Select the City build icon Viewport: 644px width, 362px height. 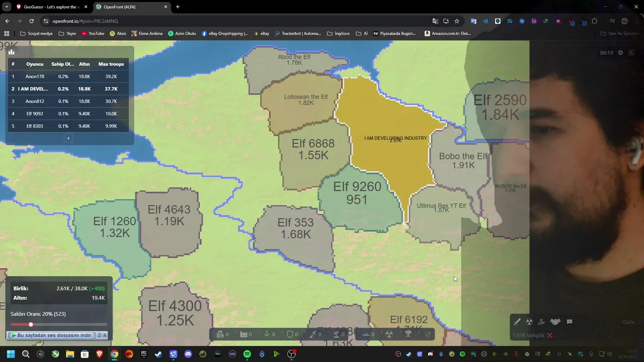(x=220, y=334)
